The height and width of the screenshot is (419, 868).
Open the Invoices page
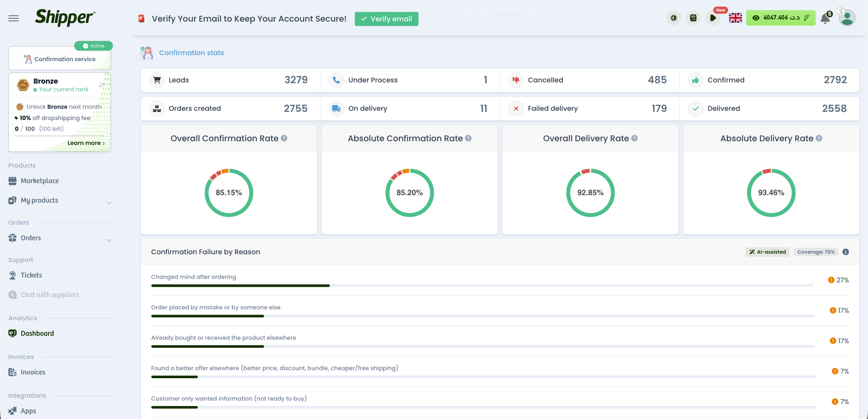click(33, 372)
